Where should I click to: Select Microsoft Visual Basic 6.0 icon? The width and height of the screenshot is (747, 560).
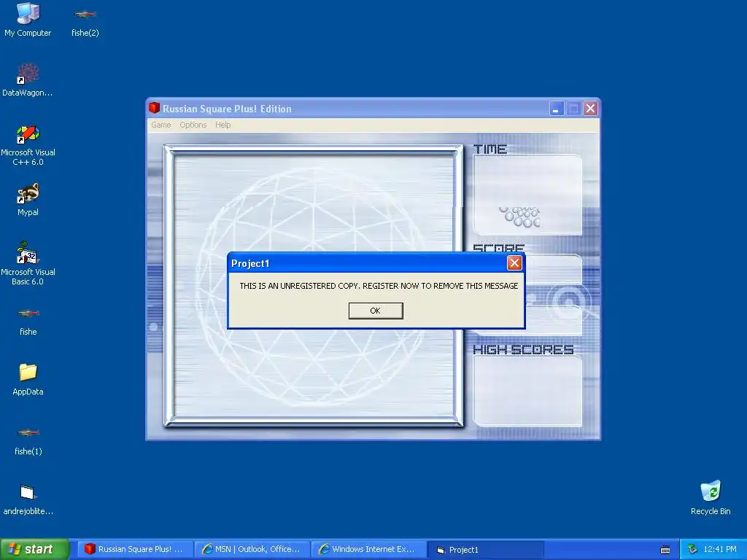(x=28, y=263)
